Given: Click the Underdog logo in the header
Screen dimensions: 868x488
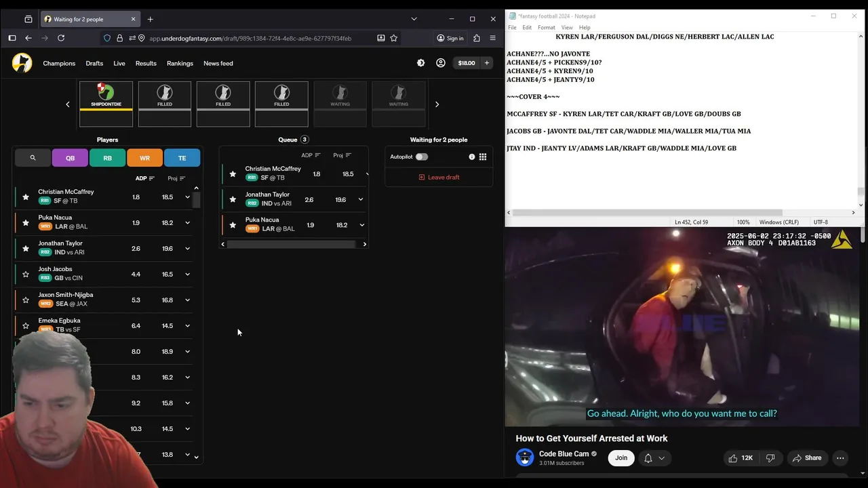Looking at the screenshot, I should (22, 63).
